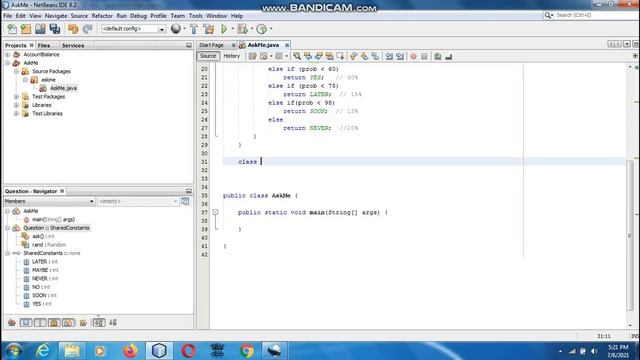This screenshot has width=640, height=360.
Task: Open the File menu
Action: pyautogui.click(x=7, y=16)
